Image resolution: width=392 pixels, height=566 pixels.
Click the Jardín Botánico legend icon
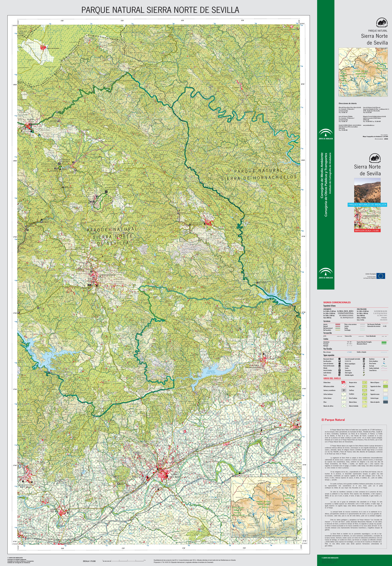pyautogui.click(x=339, y=373)
